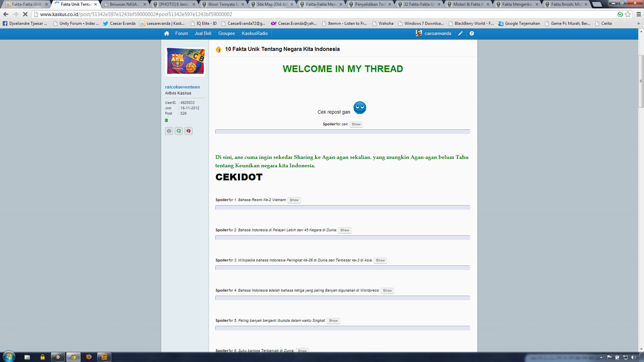The height and width of the screenshot is (362, 644).
Task: Open raicokseventeen profile link
Action: click(182, 87)
